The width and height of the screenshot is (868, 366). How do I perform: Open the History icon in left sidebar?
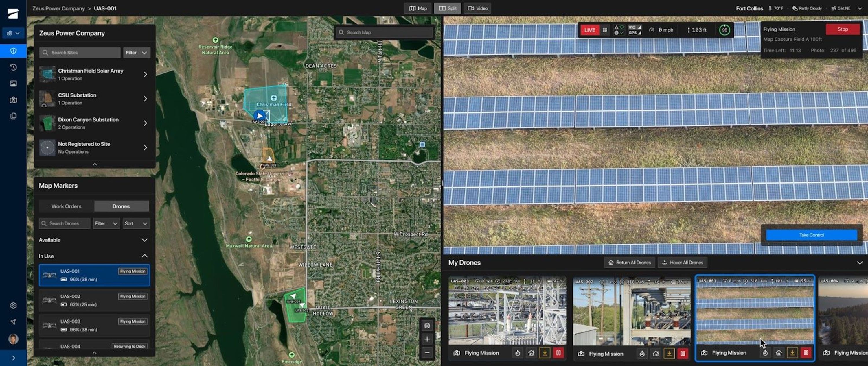point(13,67)
